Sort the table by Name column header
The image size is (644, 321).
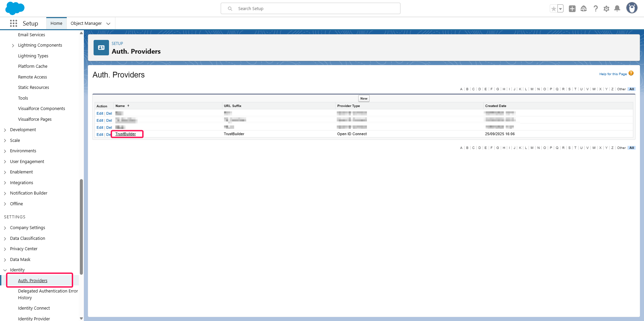point(120,106)
